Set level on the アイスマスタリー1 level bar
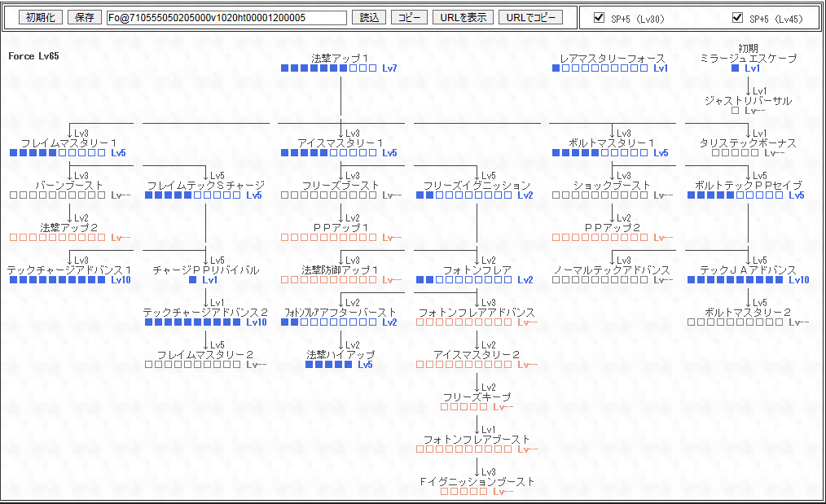Viewport: 826px width, 504px height. [x=329, y=153]
